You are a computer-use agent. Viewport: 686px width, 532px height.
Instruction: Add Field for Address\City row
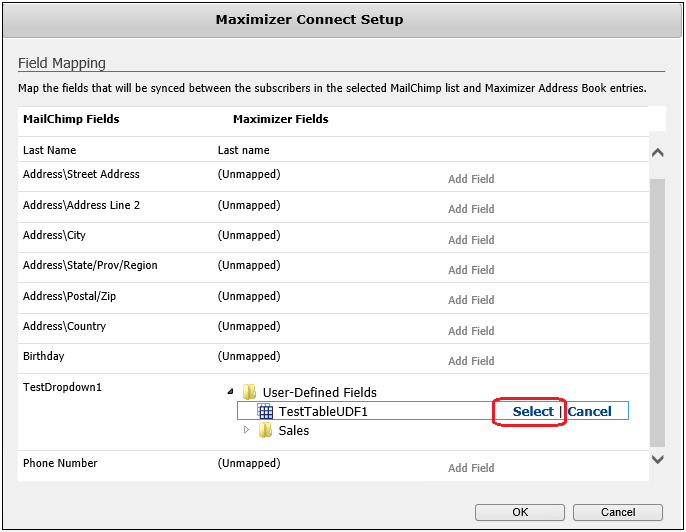coord(471,240)
